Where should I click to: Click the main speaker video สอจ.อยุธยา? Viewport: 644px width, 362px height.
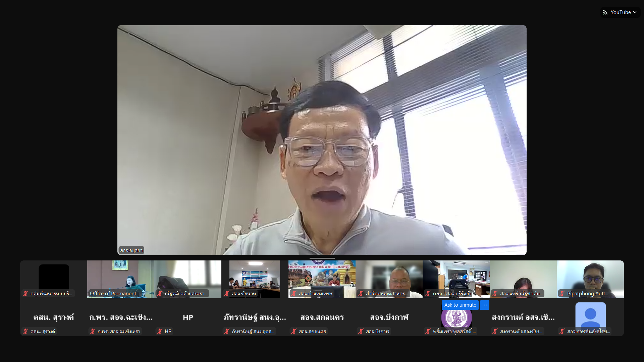pyautogui.click(x=322, y=141)
